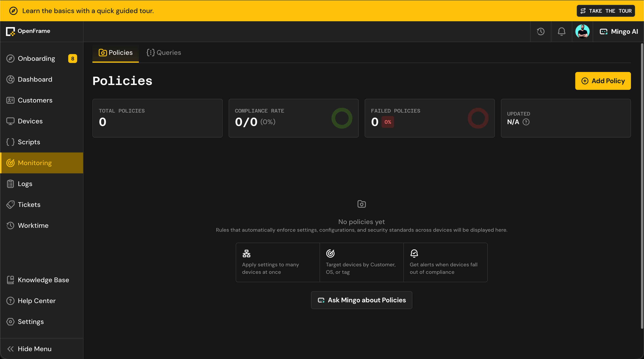The height and width of the screenshot is (359, 644).
Task: Click the Scripts braces icon
Action: pos(10,142)
